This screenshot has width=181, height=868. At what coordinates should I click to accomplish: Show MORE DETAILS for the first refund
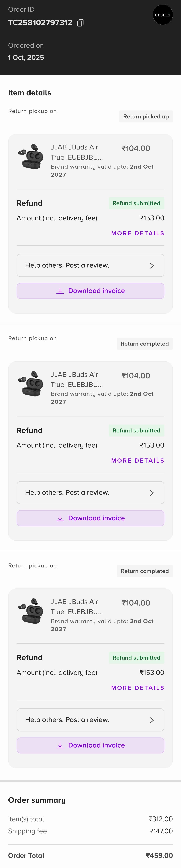(137, 233)
